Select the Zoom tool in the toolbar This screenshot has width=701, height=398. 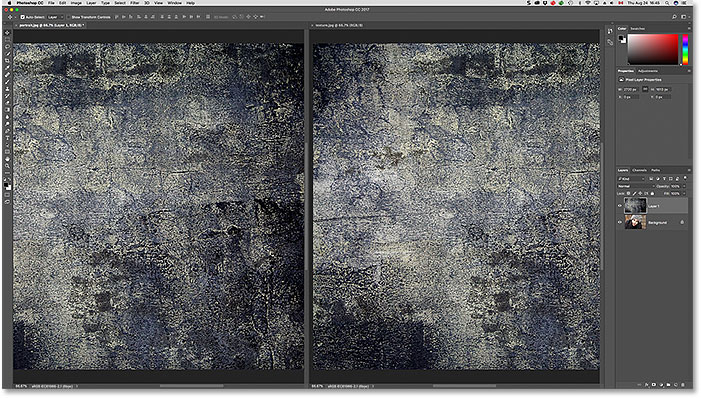7,166
